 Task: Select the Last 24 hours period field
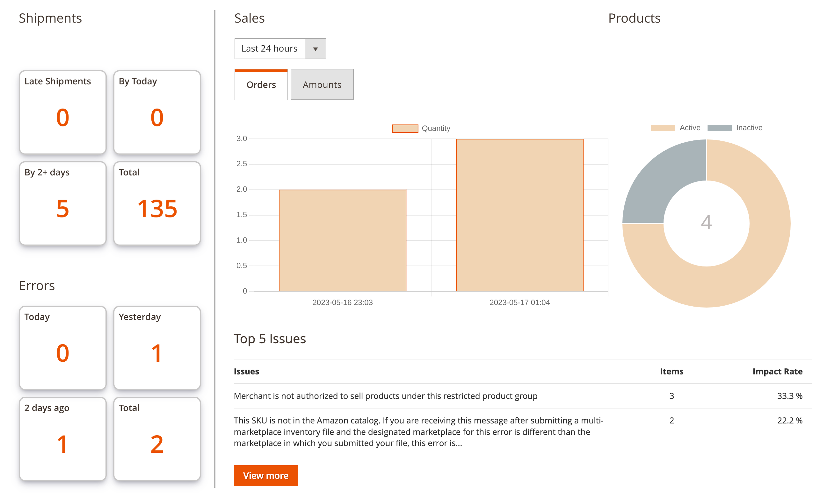coord(269,49)
